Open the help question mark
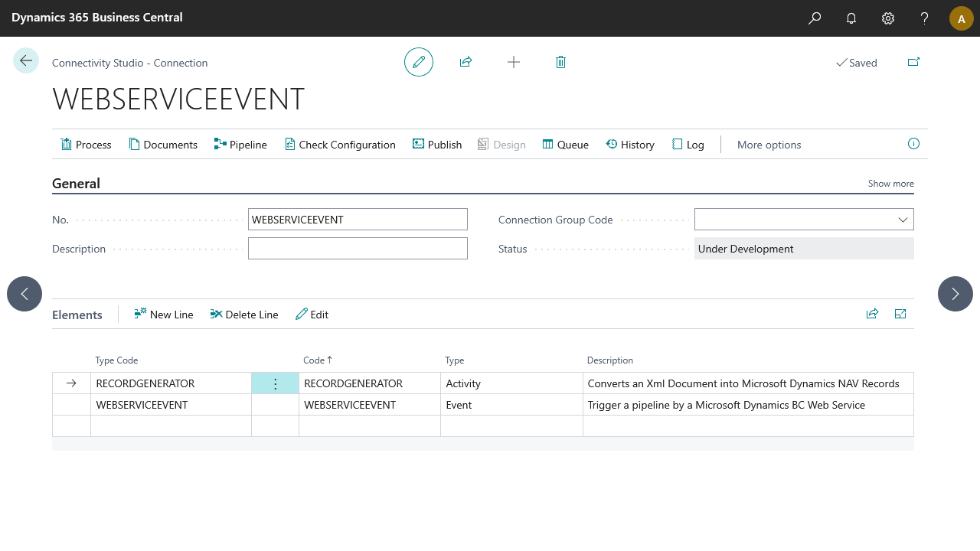Screen dimensions: 980x551 point(925,18)
